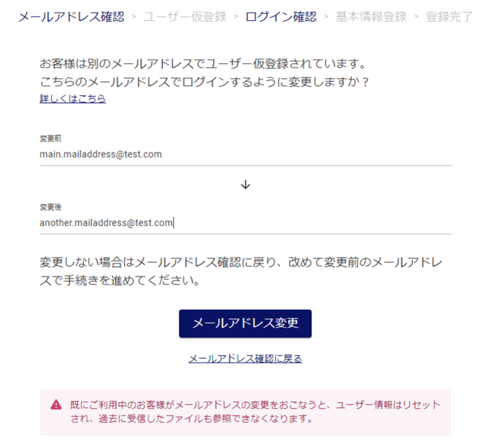Image resolution: width=479 pixels, height=448 pixels.
Task: Follow the メールアドレス確認に戻る link
Action: (245, 359)
